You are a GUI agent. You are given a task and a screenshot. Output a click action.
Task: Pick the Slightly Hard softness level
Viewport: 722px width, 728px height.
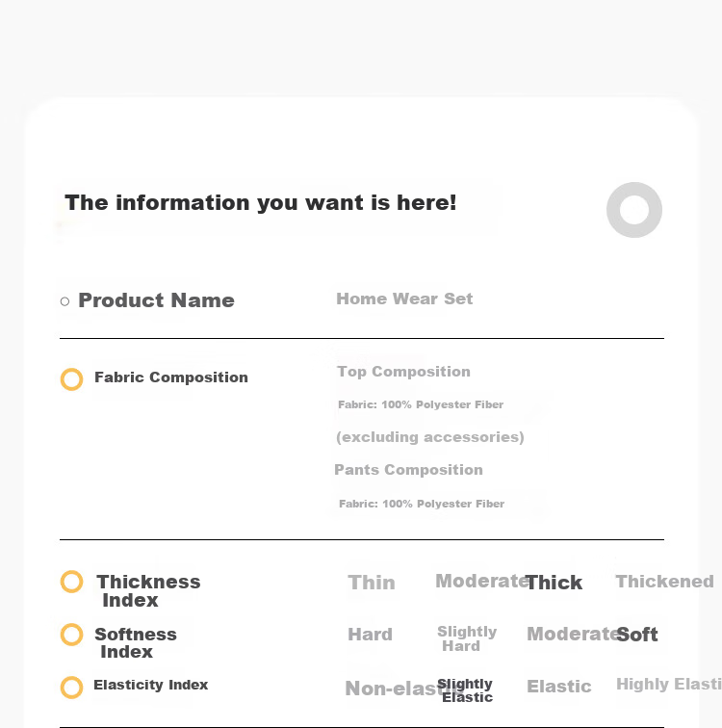pos(467,638)
